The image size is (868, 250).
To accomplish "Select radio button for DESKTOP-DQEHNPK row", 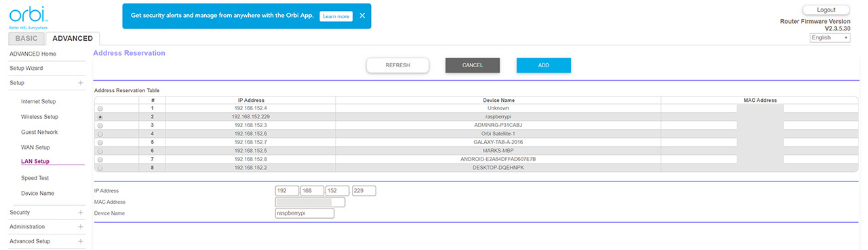I will click(x=101, y=168).
